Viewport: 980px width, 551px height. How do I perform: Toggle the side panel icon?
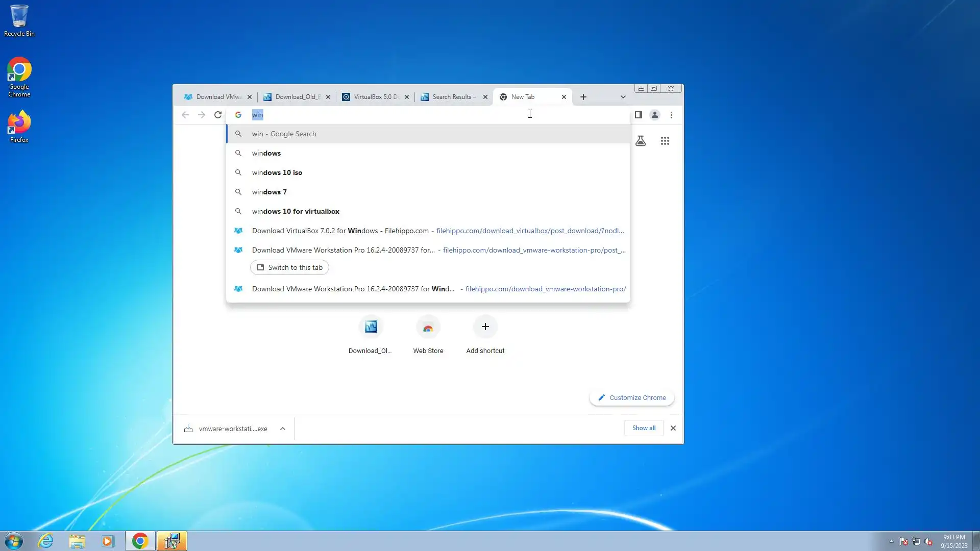click(638, 115)
